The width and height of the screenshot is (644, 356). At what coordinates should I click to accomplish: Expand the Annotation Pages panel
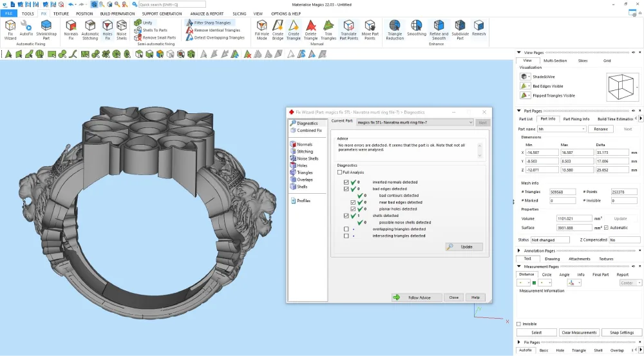[519, 250]
